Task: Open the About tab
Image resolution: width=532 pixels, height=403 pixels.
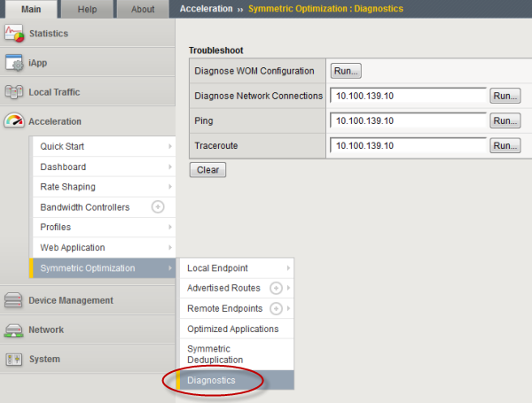Action: (x=142, y=10)
